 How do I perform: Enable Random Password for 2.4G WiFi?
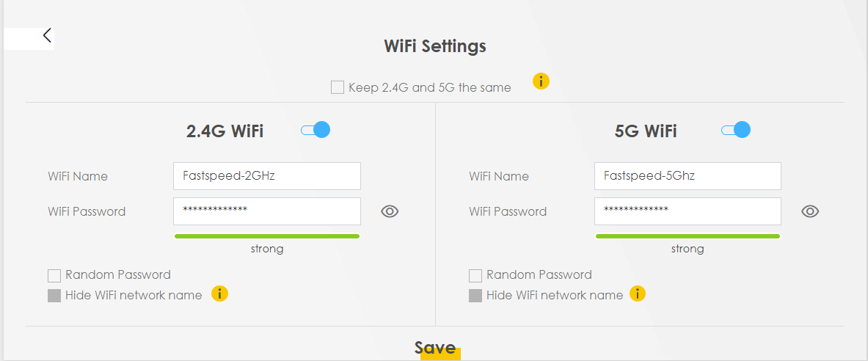(x=54, y=276)
